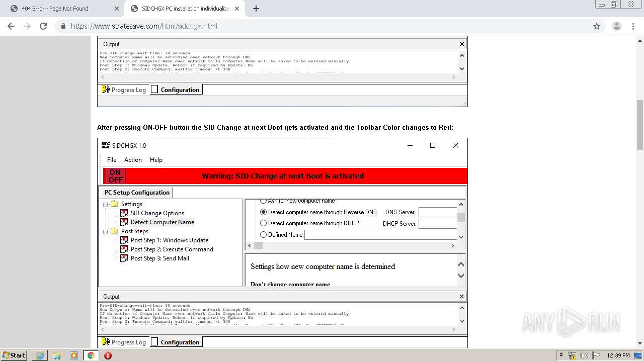Show hidden system tray icons
644x362 pixels.
561,355
